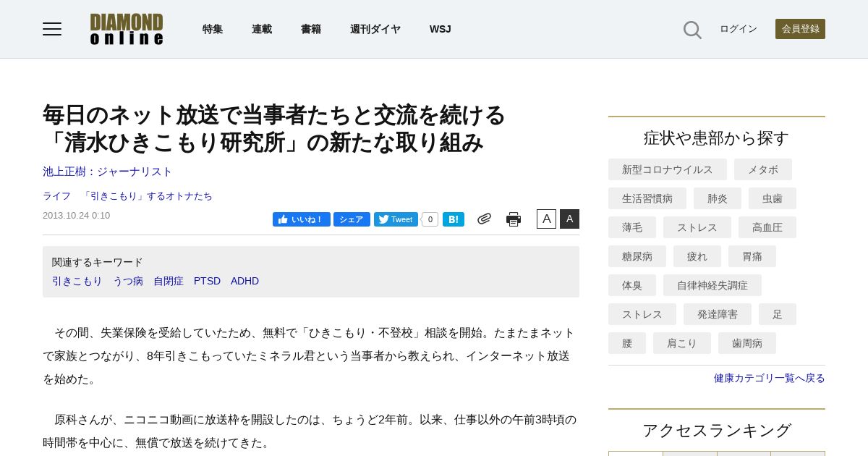Click the 症状や患部から探す heading
The image size is (868, 456).
click(x=717, y=138)
